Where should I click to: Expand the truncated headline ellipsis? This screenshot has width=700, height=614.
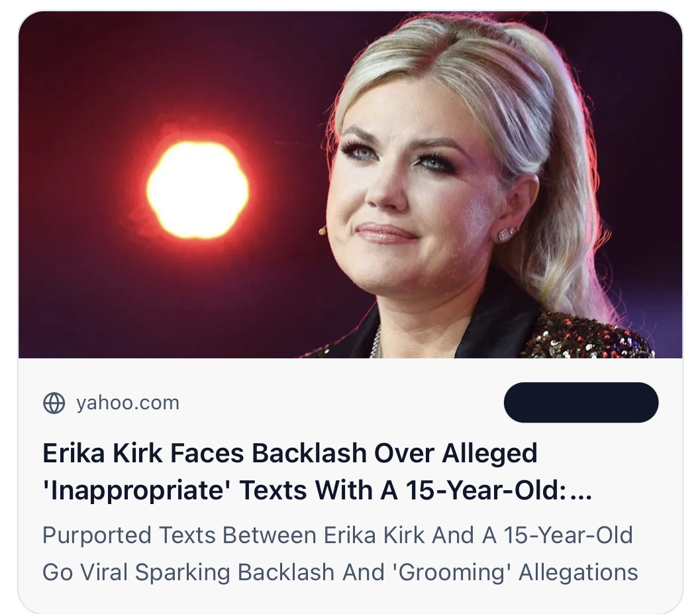coord(581,495)
